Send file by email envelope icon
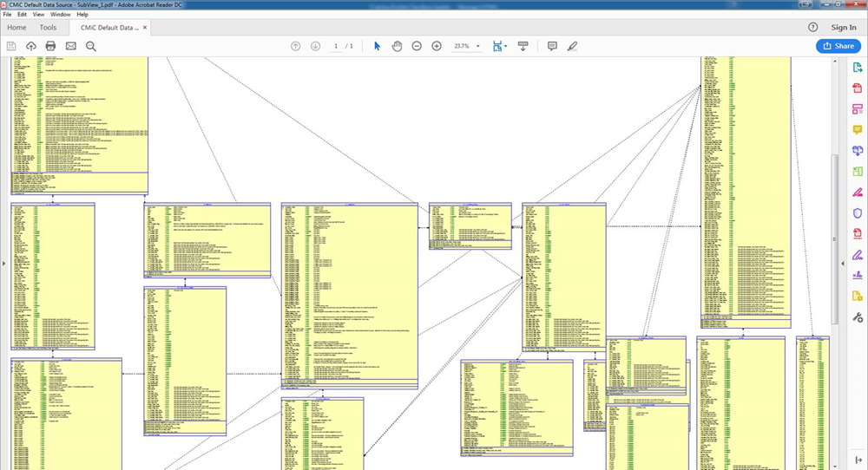 click(x=71, y=47)
